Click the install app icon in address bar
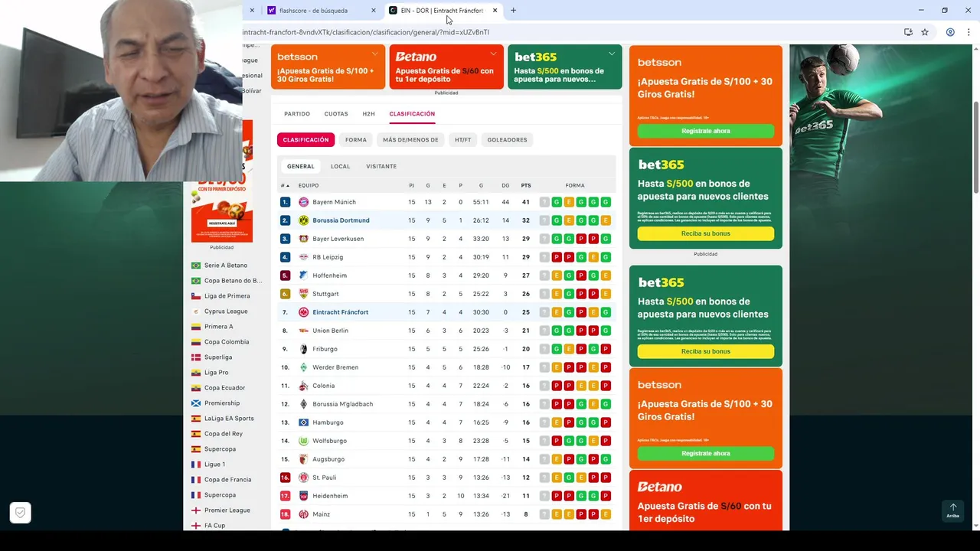Image resolution: width=980 pixels, height=551 pixels. pos(908,32)
